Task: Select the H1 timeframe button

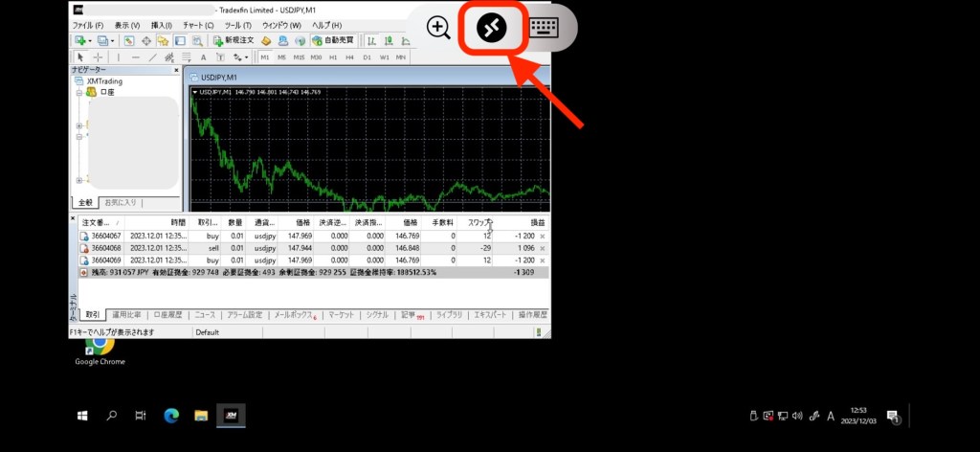Action: 334,57
